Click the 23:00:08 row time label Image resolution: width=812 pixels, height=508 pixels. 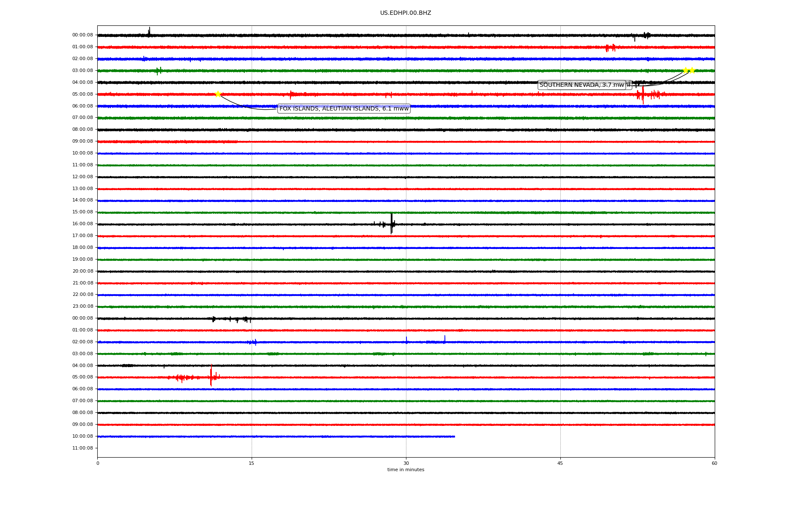[82, 306]
